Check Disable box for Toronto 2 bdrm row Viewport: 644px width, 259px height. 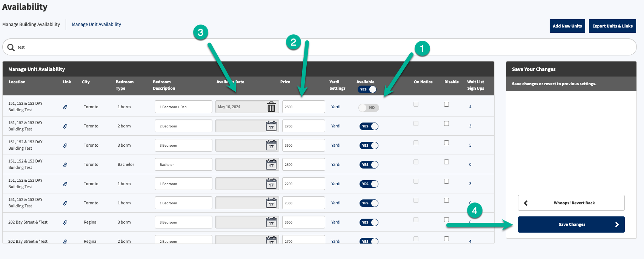[x=446, y=123]
